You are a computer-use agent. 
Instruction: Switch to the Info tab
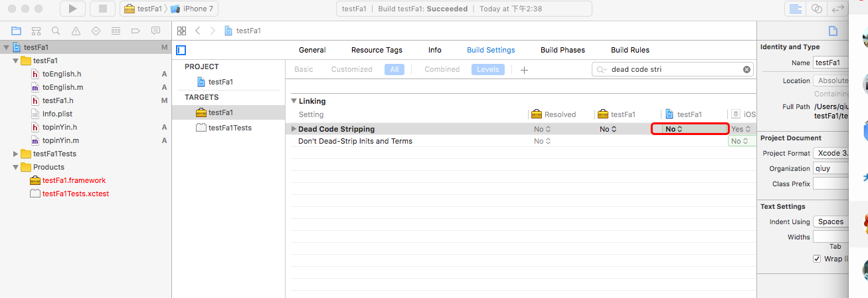tap(435, 50)
